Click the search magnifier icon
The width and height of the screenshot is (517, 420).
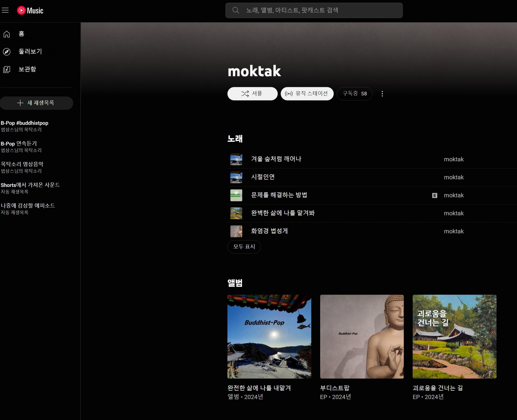(236, 10)
